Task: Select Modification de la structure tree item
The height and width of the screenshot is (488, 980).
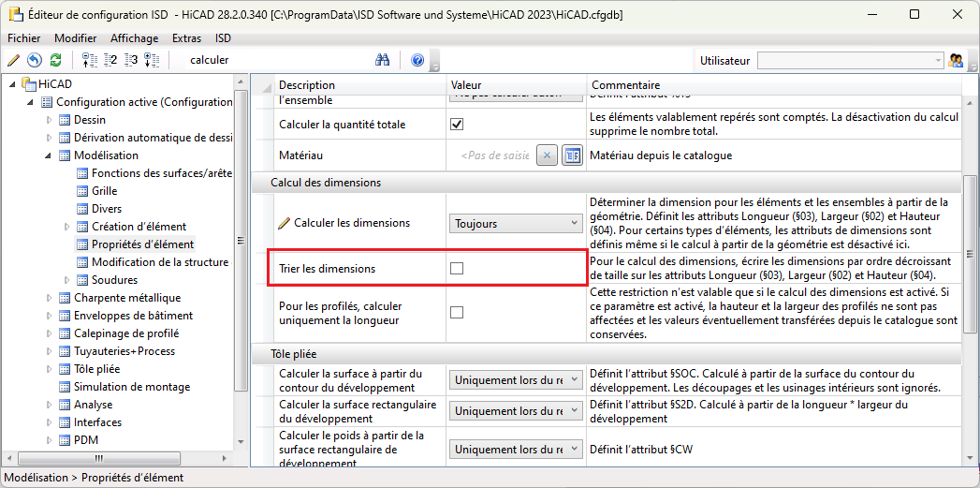Action: coord(160,262)
